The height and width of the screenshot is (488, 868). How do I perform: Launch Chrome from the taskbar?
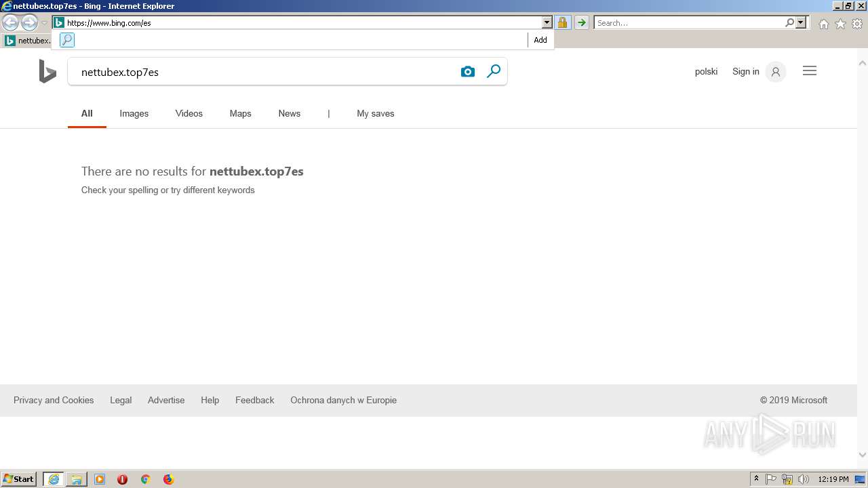click(145, 479)
